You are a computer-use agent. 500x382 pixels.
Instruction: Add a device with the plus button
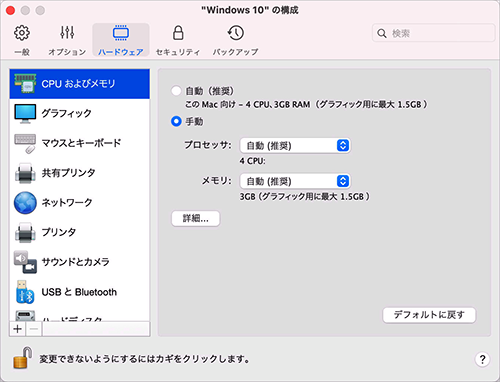[18, 329]
